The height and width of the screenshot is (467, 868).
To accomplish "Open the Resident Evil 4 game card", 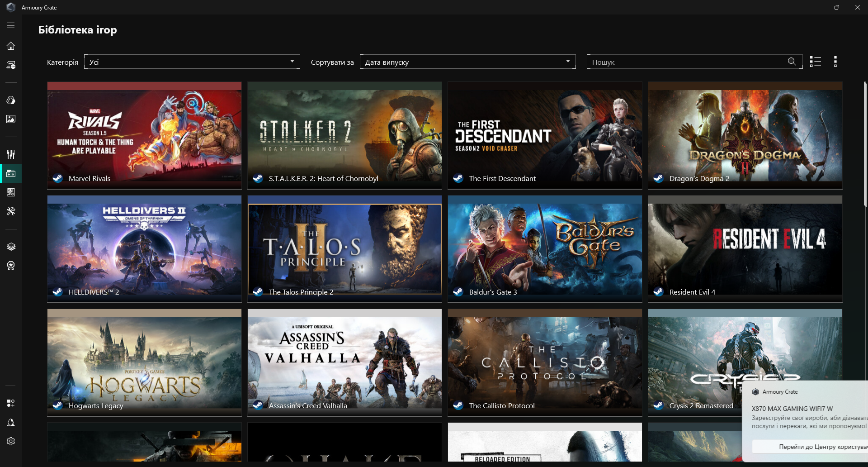I will (x=745, y=249).
